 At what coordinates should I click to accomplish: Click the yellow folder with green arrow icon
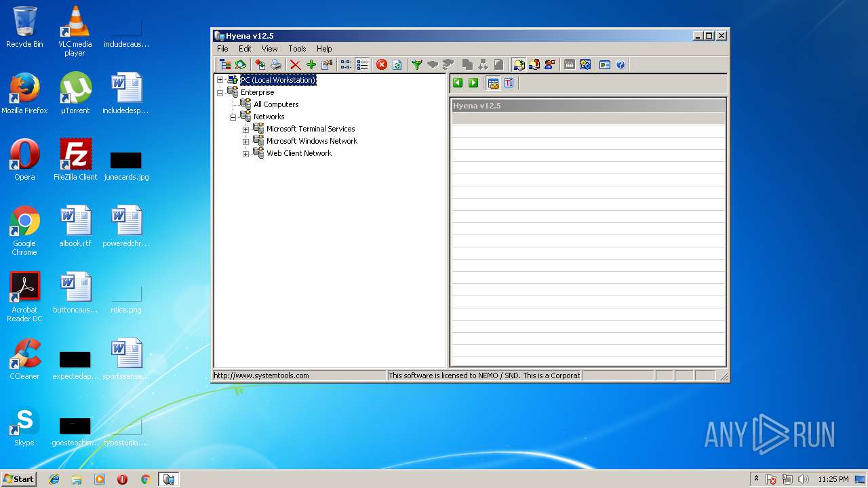tap(519, 64)
